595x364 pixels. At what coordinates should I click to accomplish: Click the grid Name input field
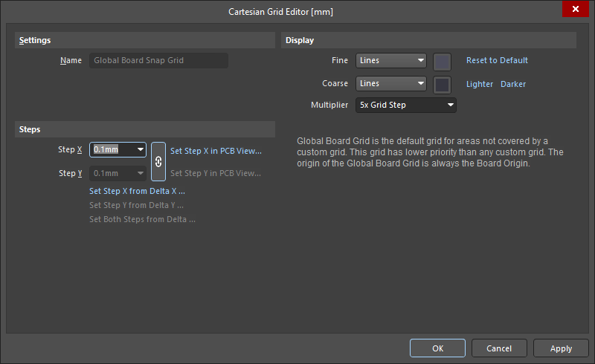pyautogui.click(x=158, y=61)
